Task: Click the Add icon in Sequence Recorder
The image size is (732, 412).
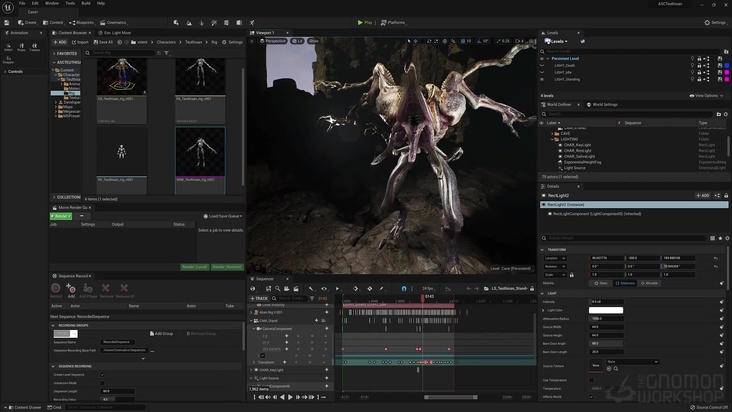Action: tap(71, 290)
